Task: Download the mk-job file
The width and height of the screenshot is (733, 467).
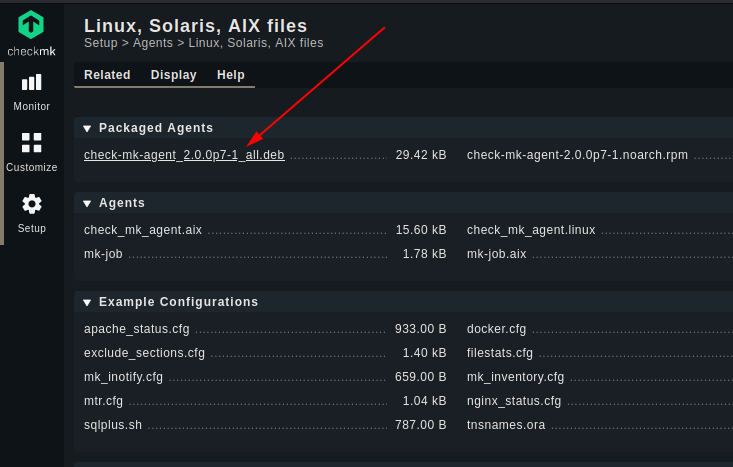Action: pyautogui.click(x=103, y=254)
